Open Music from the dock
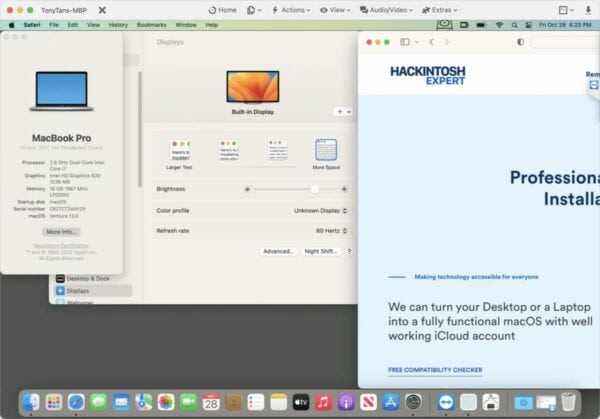The width and height of the screenshot is (600, 419). tap(323, 402)
